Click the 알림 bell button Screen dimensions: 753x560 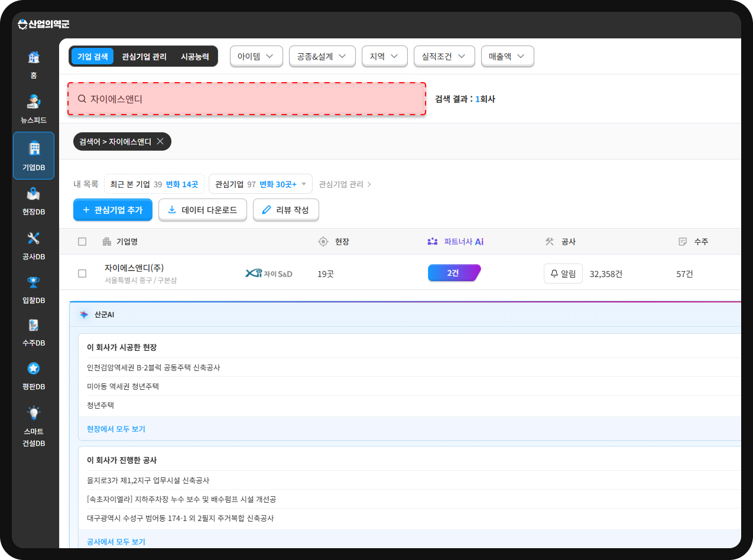coord(563,274)
